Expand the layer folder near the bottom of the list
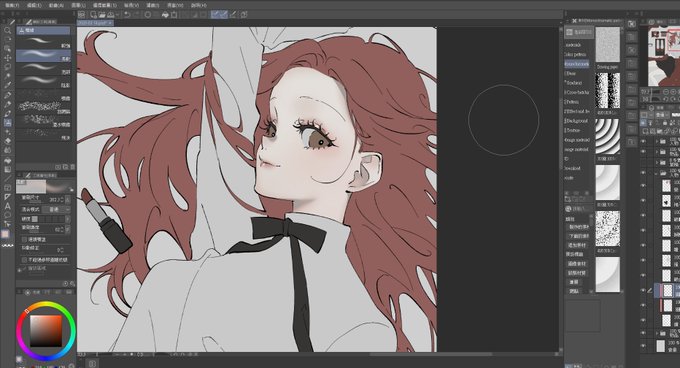Screen dimensions: 680x368 657,333
